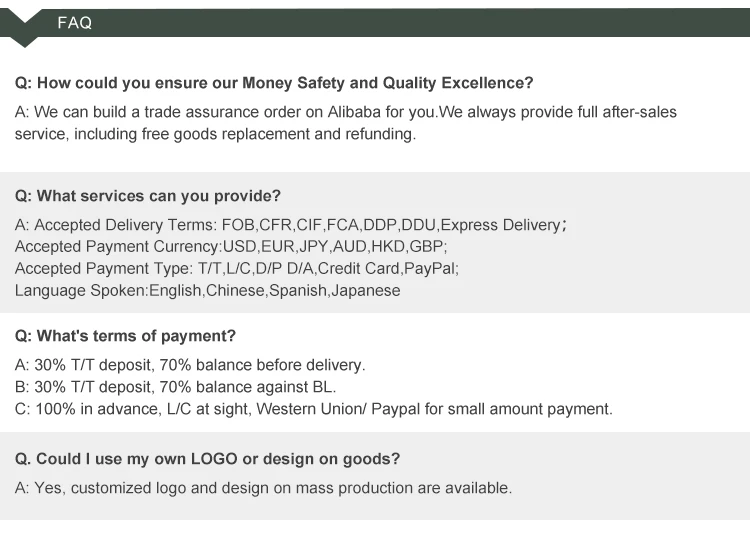Image resolution: width=750 pixels, height=540 pixels.
Task: Click "Japanese" in languages spoken
Action: point(366,291)
